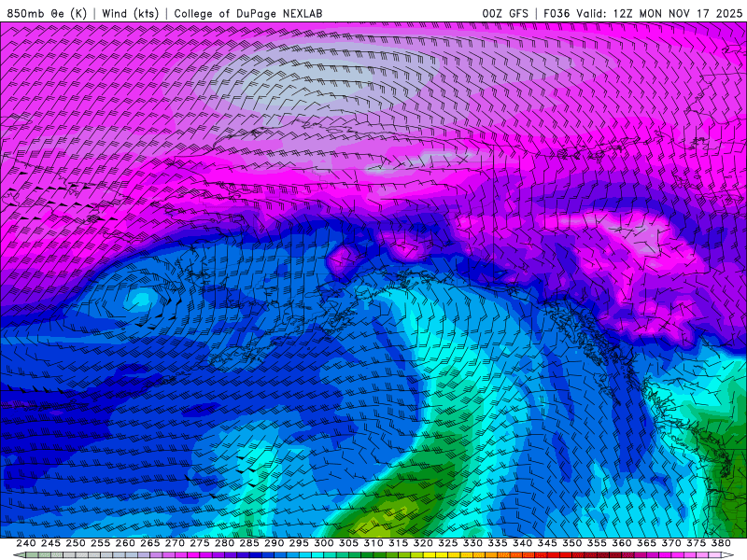Click the "College of DuPage NEXLAB" text
Viewport: 747px width, 560px height.
coord(247,13)
